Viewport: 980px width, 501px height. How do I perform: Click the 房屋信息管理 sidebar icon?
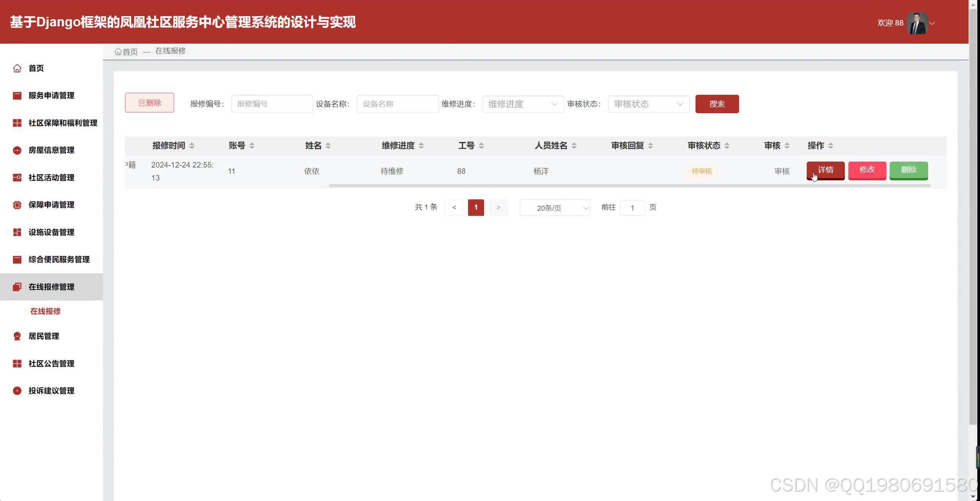click(17, 150)
